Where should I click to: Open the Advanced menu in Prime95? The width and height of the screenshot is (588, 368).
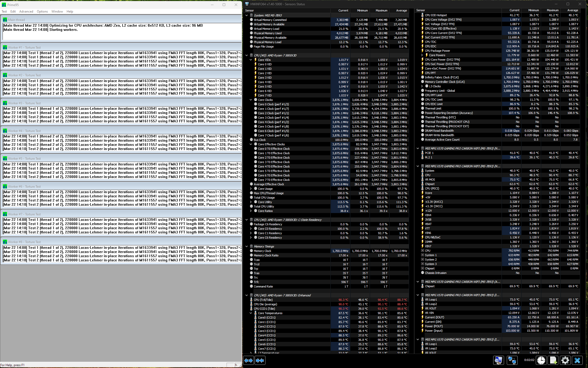tap(26, 11)
